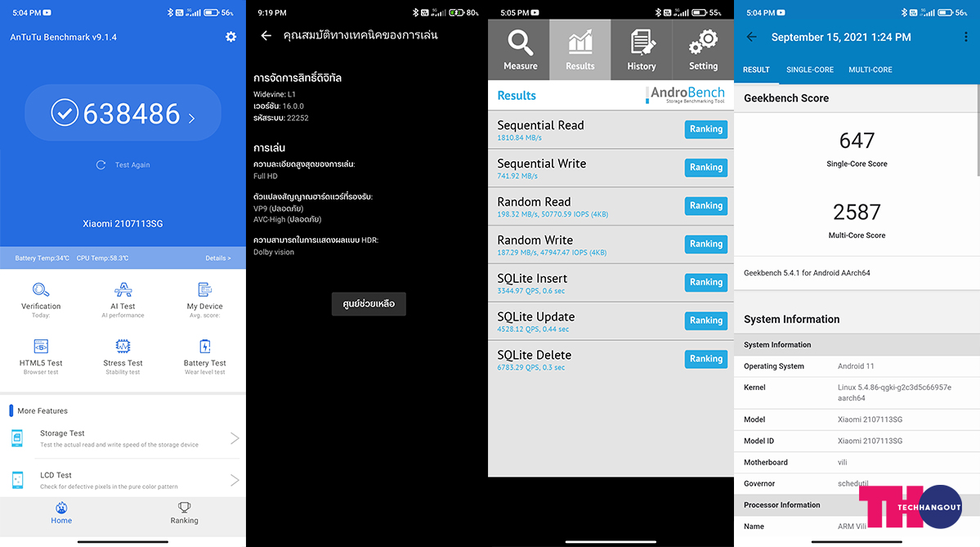Viewport: 980px width, 547px height.
Task: Click Ranking for Sequential Write
Action: pos(706,167)
